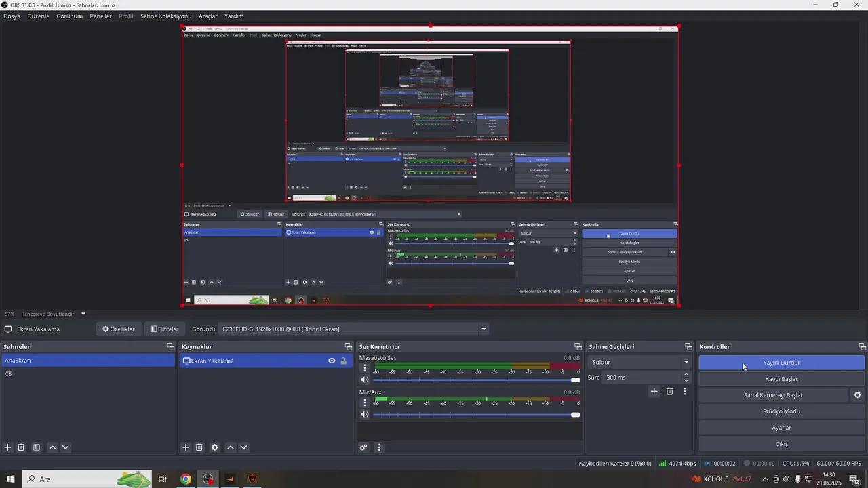Image resolution: width=868 pixels, height=488 pixels.
Task: Mute Masaüstü Ses with the speaker icon
Action: coord(365,379)
